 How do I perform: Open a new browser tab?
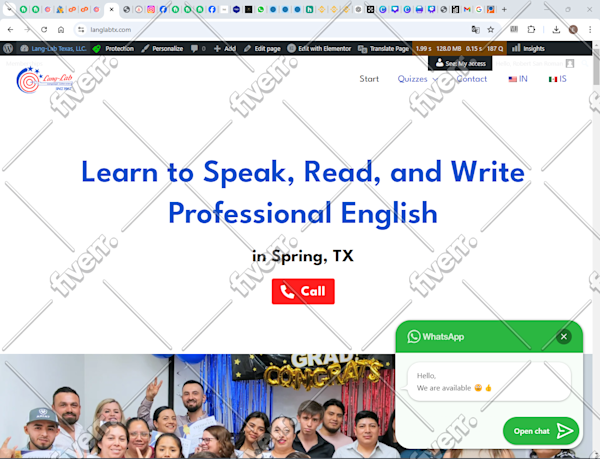click(x=504, y=10)
